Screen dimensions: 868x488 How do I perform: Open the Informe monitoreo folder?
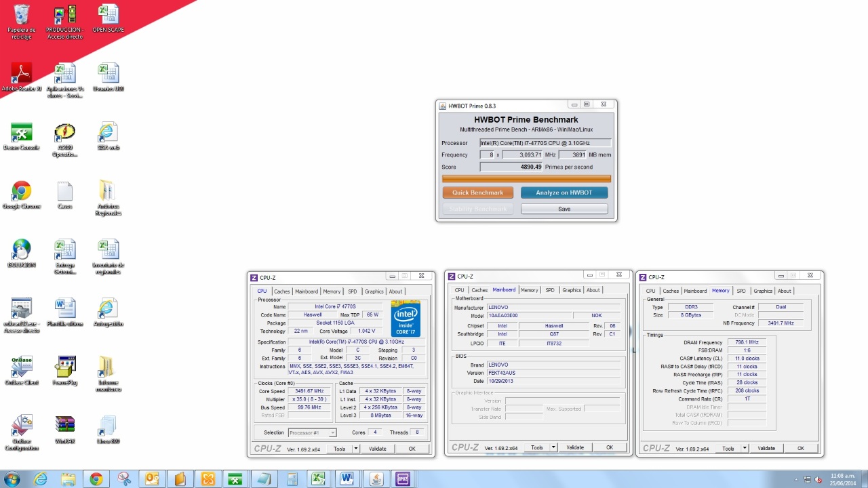coord(108,374)
